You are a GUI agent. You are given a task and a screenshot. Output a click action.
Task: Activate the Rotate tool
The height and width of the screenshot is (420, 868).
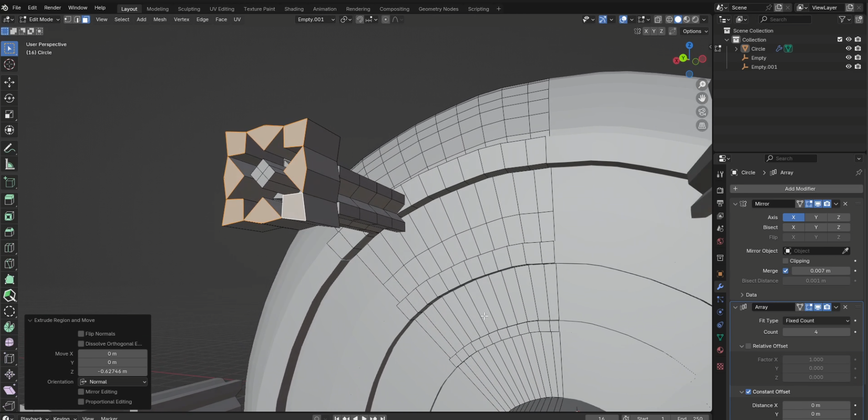(x=9, y=98)
